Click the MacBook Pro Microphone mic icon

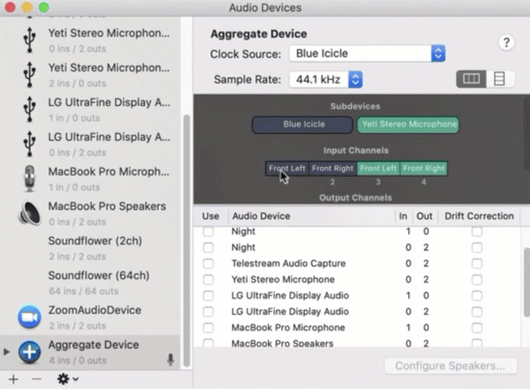coord(29,178)
